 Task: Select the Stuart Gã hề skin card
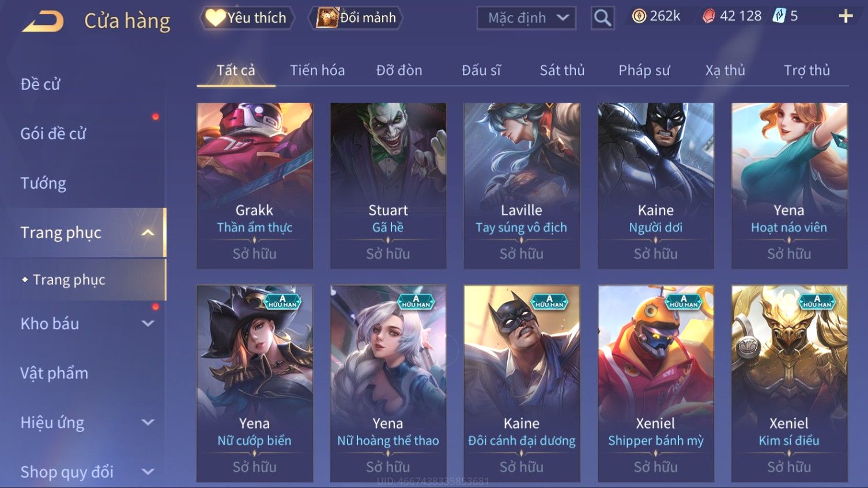pos(388,186)
